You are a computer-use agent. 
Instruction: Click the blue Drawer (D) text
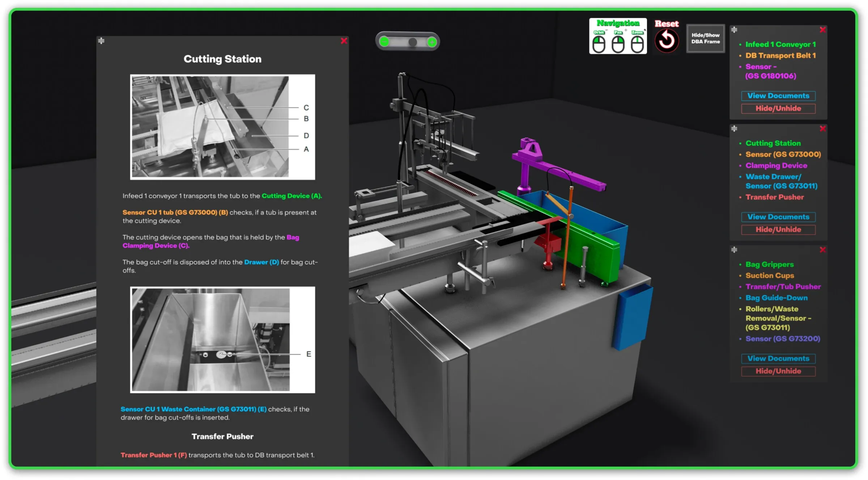click(261, 262)
